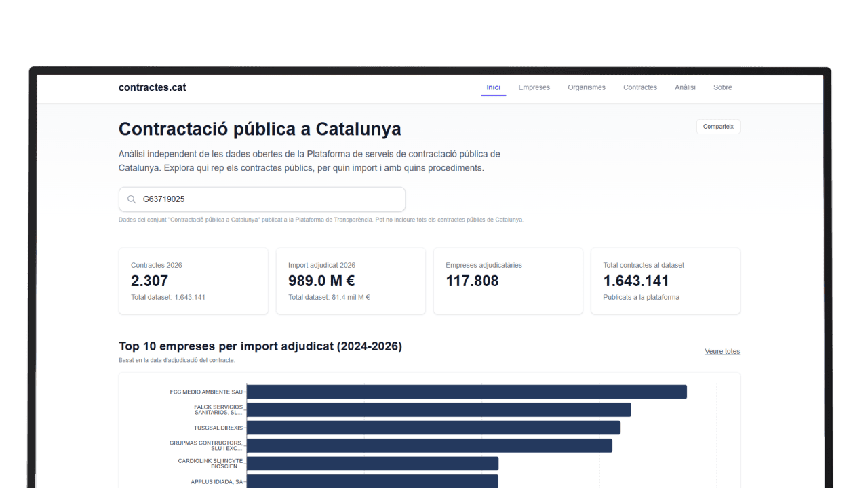The width and height of the screenshot is (868, 488).
Task: Select the FALCK SERVICIOS SANITARIOS bar
Action: (x=439, y=410)
